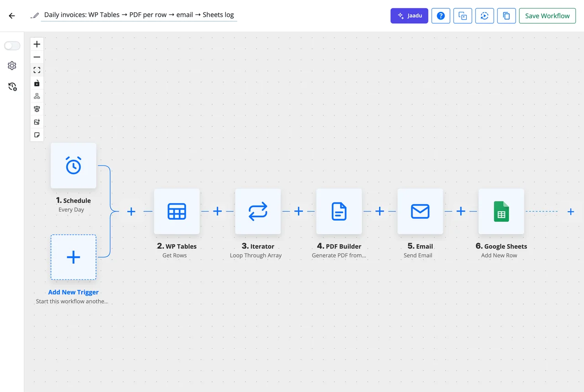Save the workflow

point(547,15)
